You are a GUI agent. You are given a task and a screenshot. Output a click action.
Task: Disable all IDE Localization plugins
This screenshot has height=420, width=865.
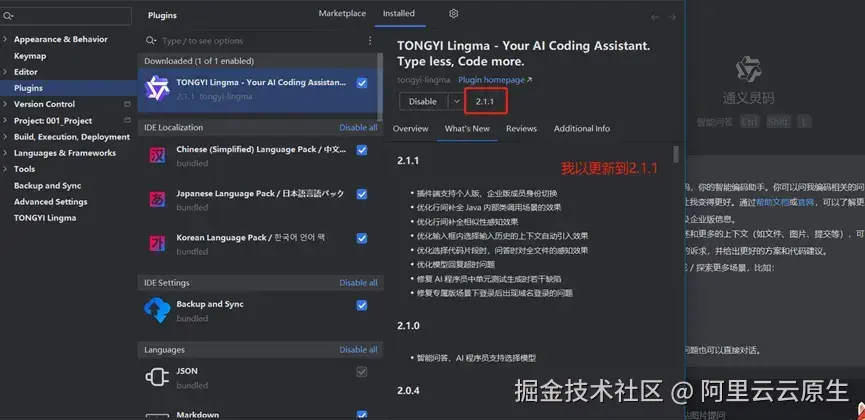(x=359, y=127)
